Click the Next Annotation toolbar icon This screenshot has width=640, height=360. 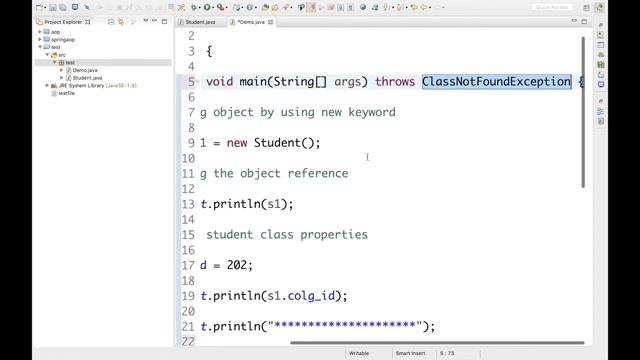(387, 7)
